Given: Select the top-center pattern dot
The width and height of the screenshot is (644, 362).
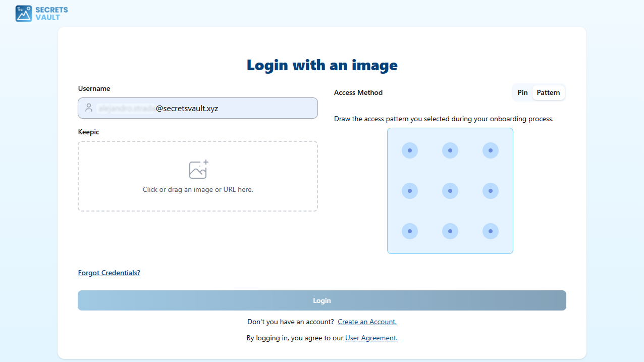Looking at the screenshot, I should click(x=450, y=150).
